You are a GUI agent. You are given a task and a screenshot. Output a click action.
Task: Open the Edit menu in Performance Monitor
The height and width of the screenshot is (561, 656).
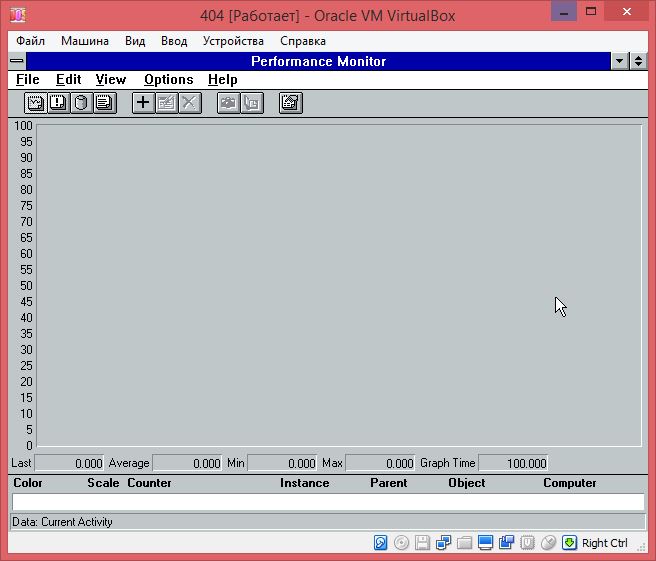(68, 79)
